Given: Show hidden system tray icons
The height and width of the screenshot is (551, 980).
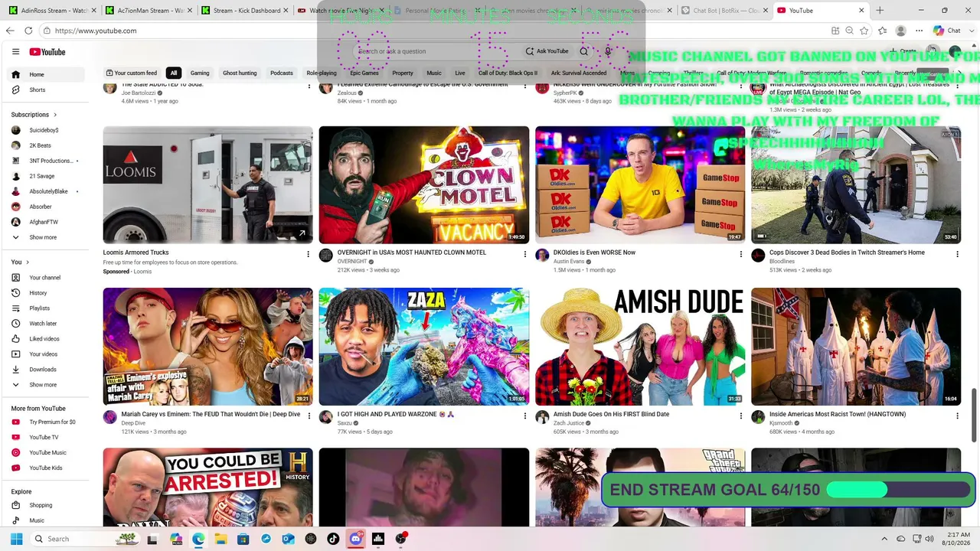Looking at the screenshot, I should click(x=884, y=539).
